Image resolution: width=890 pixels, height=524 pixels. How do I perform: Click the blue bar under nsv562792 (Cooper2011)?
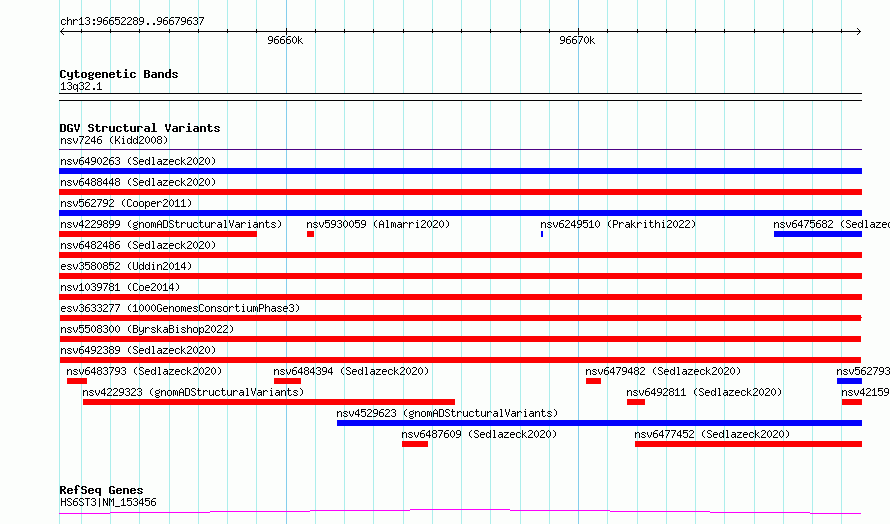point(460,213)
